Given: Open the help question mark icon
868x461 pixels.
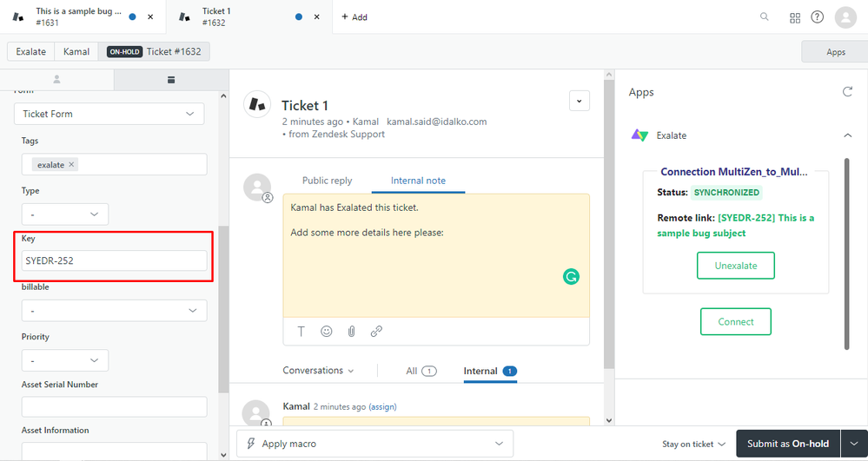Looking at the screenshot, I should (x=817, y=16).
